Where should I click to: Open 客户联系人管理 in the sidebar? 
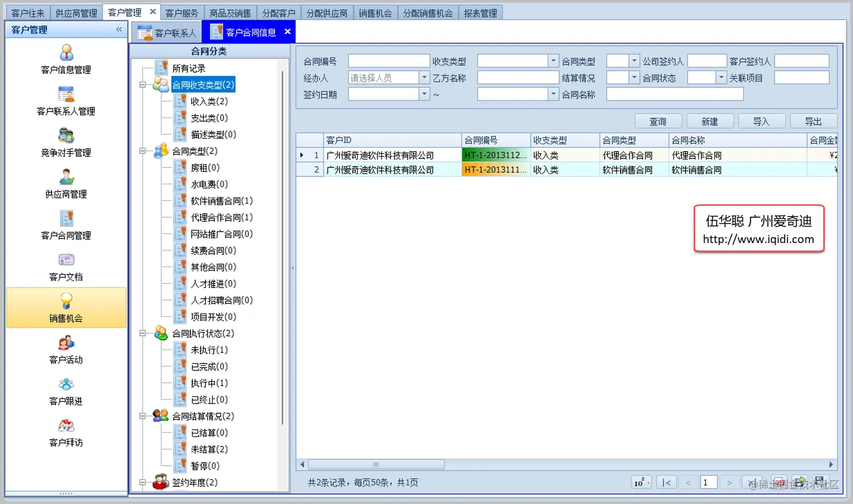point(66,101)
